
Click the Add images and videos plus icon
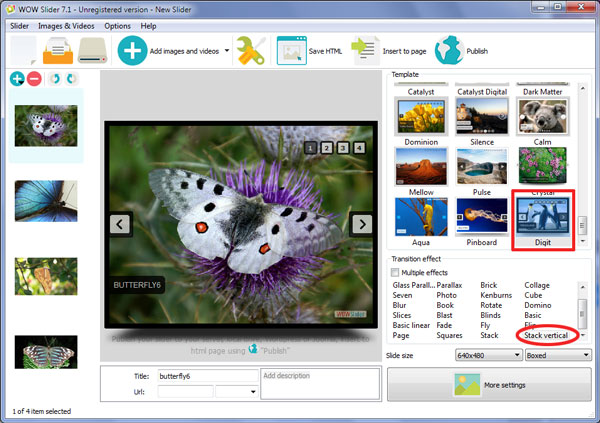(x=132, y=51)
